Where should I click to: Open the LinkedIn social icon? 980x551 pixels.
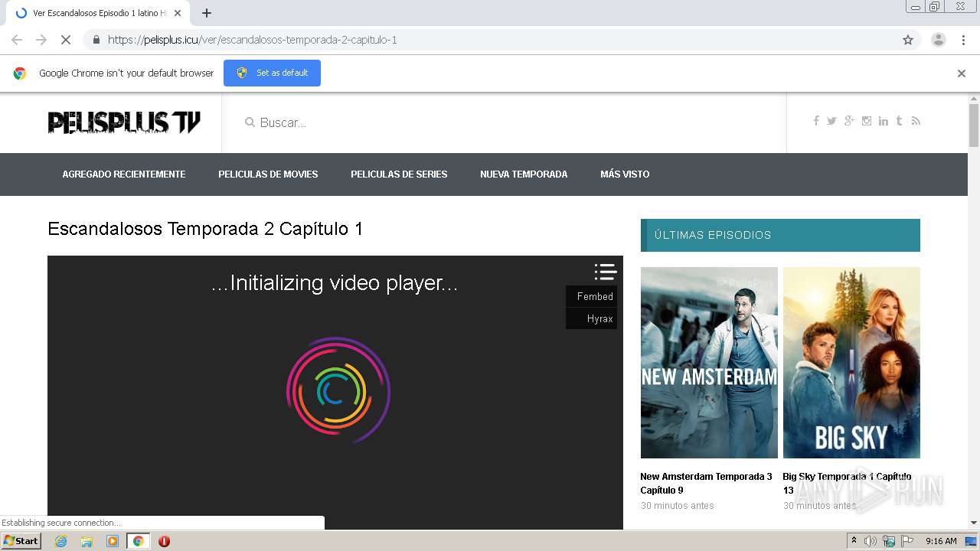coord(884,121)
